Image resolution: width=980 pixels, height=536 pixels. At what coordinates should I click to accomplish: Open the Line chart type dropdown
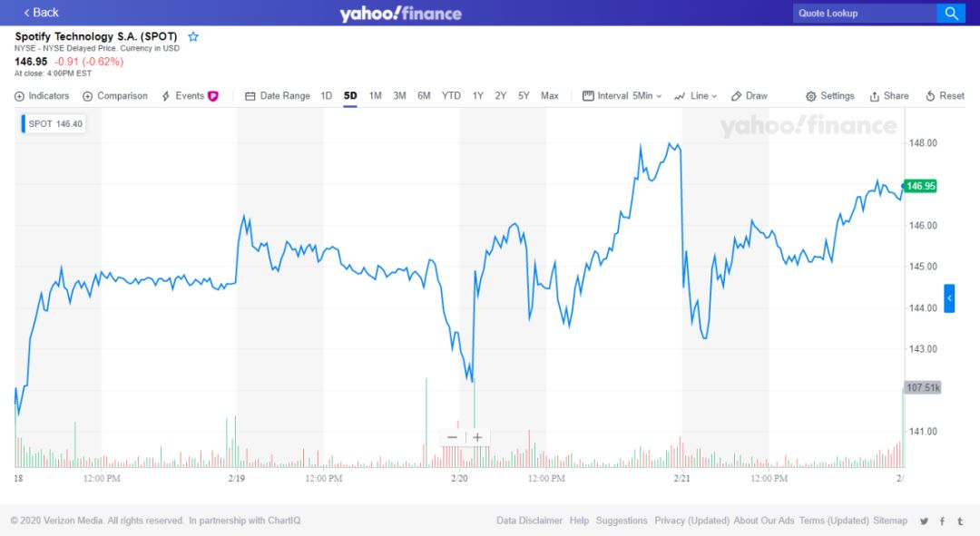click(696, 96)
